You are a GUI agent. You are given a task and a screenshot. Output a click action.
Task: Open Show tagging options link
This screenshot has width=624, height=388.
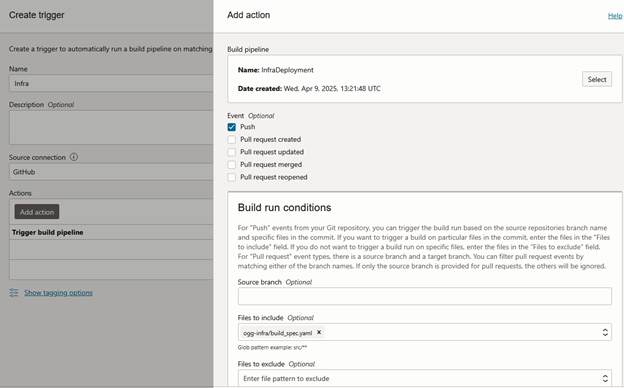(x=58, y=292)
